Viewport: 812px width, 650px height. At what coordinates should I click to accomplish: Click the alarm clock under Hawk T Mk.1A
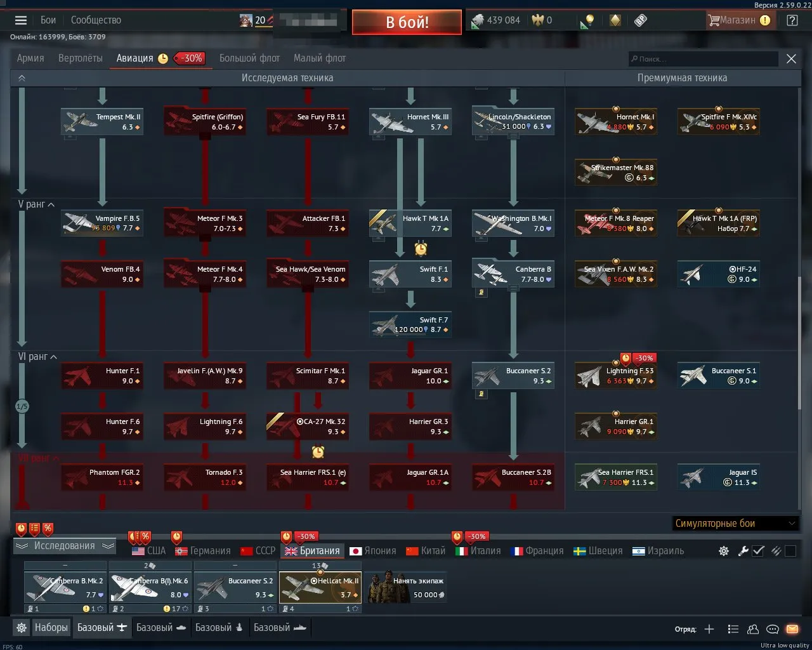coord(421,248)
